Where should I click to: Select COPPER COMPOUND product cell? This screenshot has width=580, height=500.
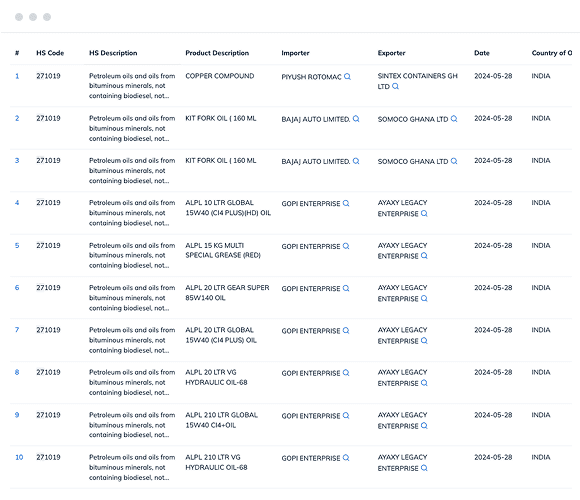click(220, 76)
